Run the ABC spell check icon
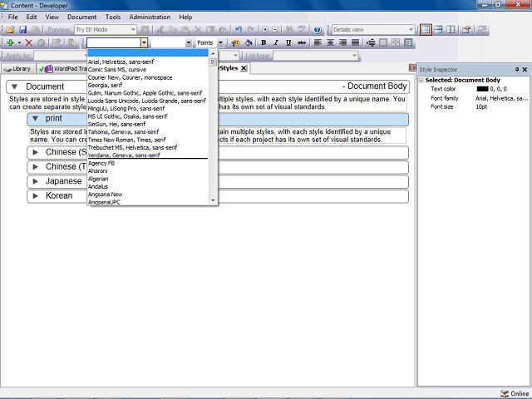Image resolution: width=532 pixels, height=399 pixels. [x=301, y=30]
